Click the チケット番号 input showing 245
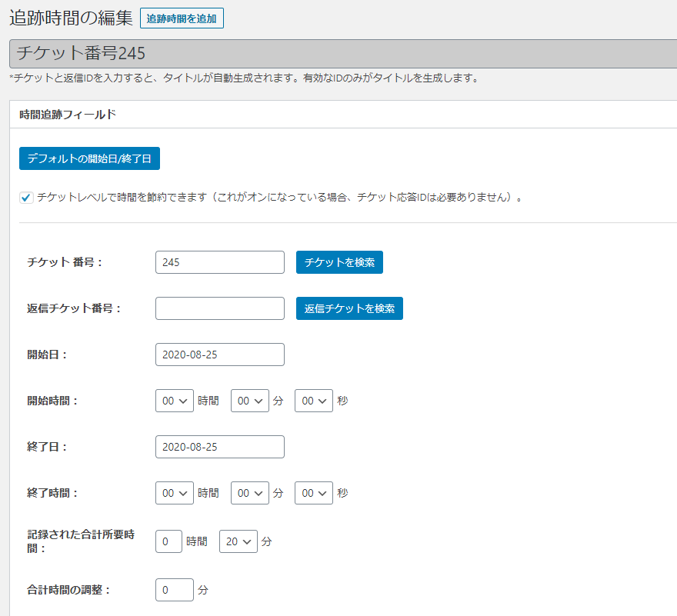Image resolution: width=677 pixels, height=616 pixels. pos(219,262)
